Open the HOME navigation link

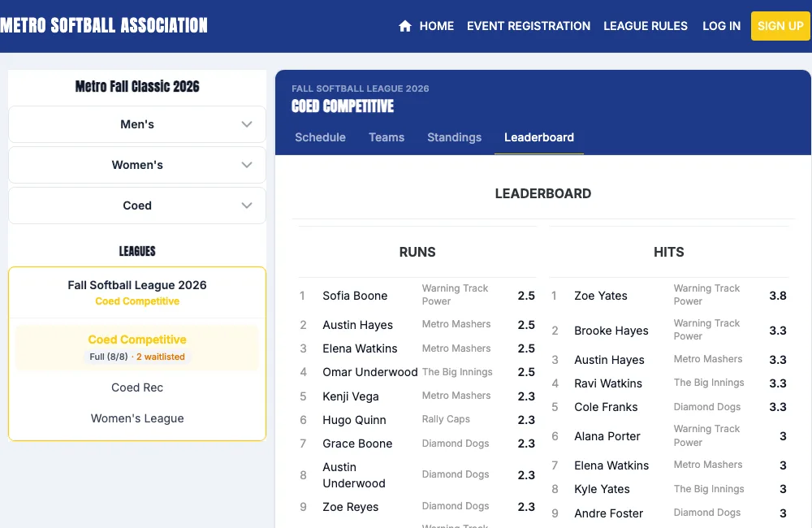pyautogui.click(x=437, y=26)
